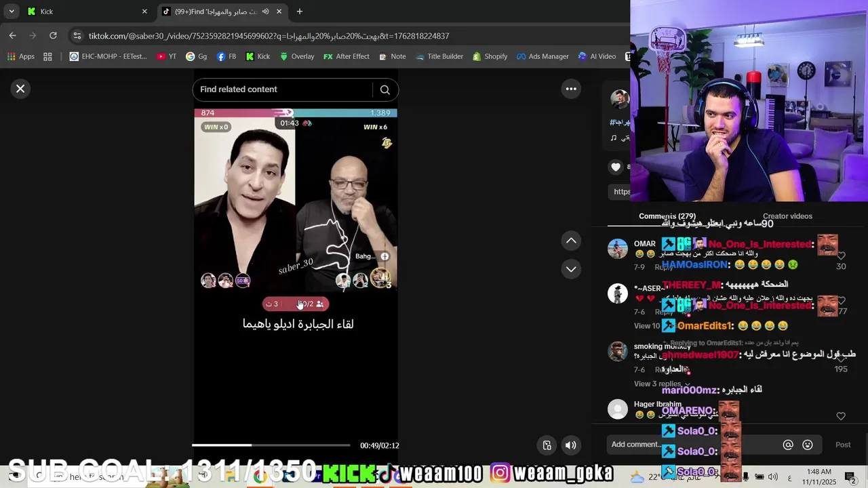
Task: View site information icon in address bar
Action: [77, 36]
